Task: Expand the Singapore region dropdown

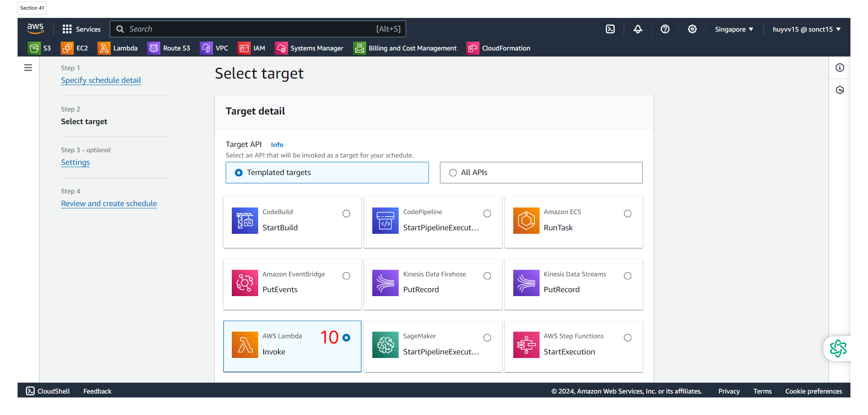Action: tap(734, 29)
